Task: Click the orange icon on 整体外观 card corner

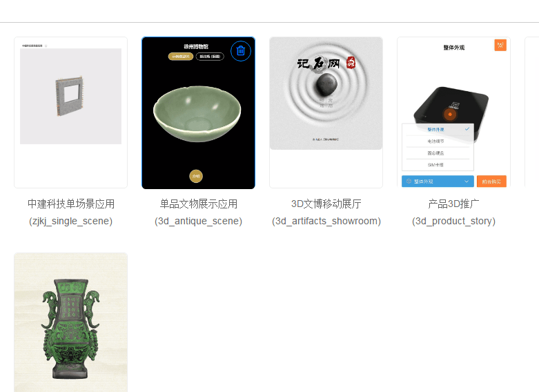Action: (500, 45)
